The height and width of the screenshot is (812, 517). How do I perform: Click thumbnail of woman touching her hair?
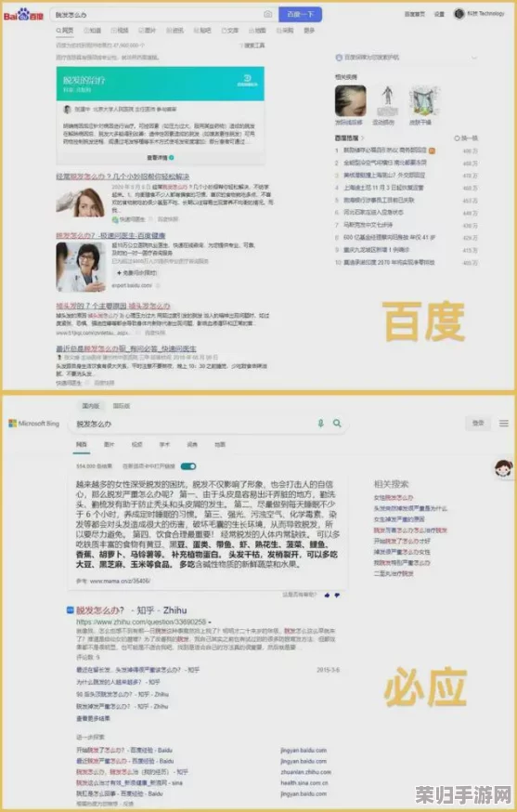pos(80,203)
